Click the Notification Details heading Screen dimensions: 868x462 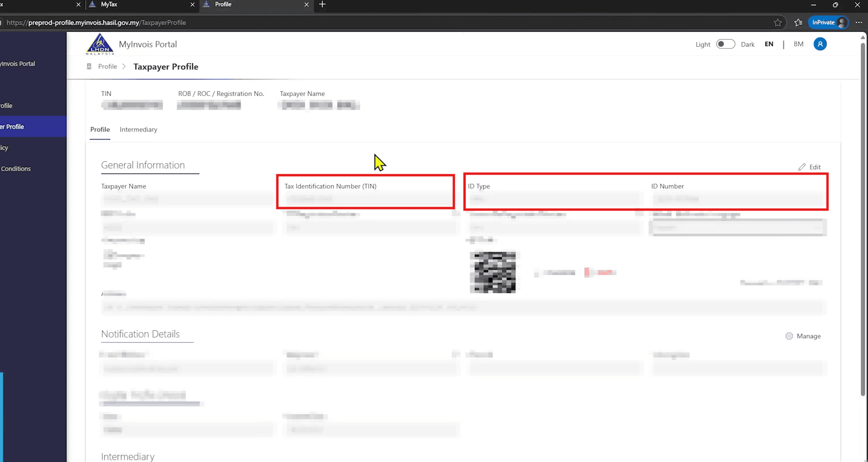click(x=140, y=334)
